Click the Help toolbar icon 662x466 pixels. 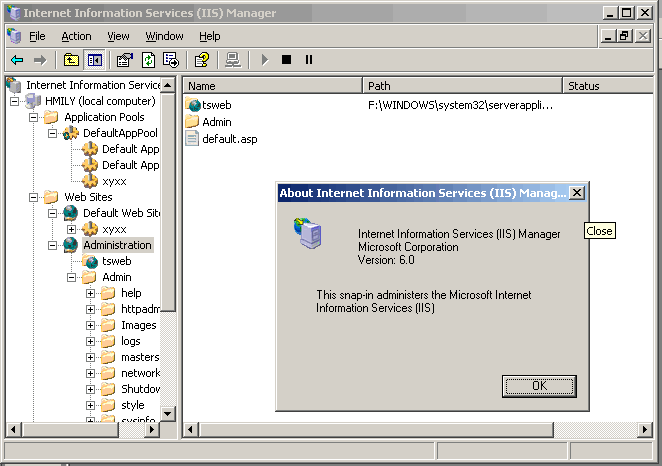click(x=202, y=60)
